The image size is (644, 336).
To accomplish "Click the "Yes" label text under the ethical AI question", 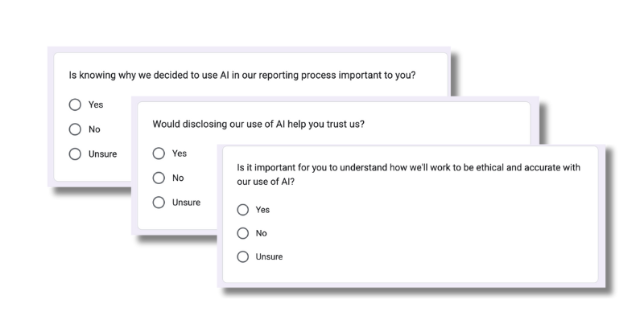I will [262, 210].
